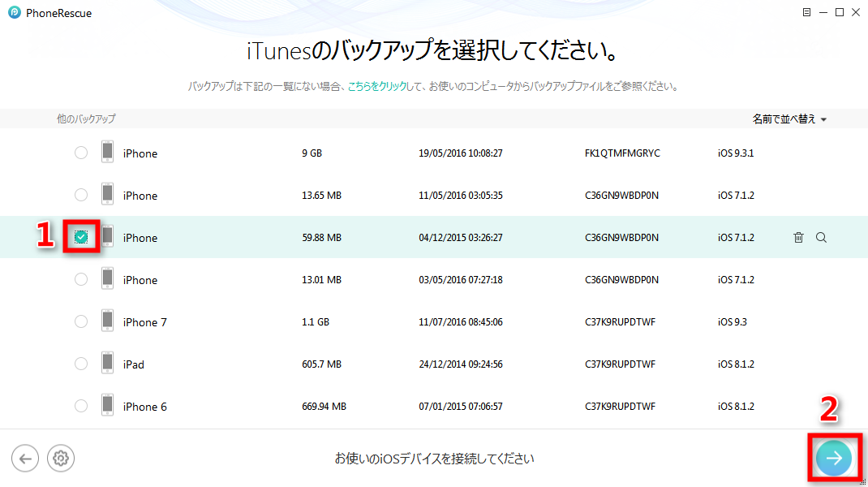Image resolution: width=868 pixels, height=487 pixels.
Task: Click the date 24/12/2014 09:24:56
Action: coord(461,364)
